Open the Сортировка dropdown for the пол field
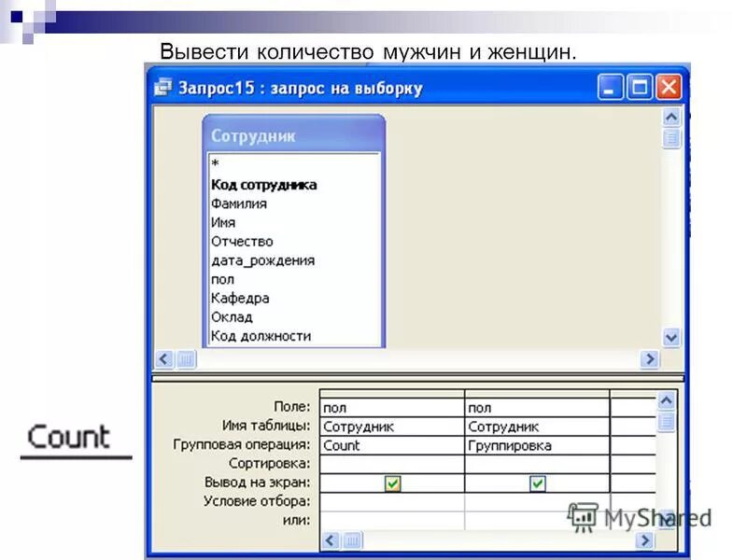Image resolution: width=747 pixels, height=560 pixels. (x=390, y=464)
